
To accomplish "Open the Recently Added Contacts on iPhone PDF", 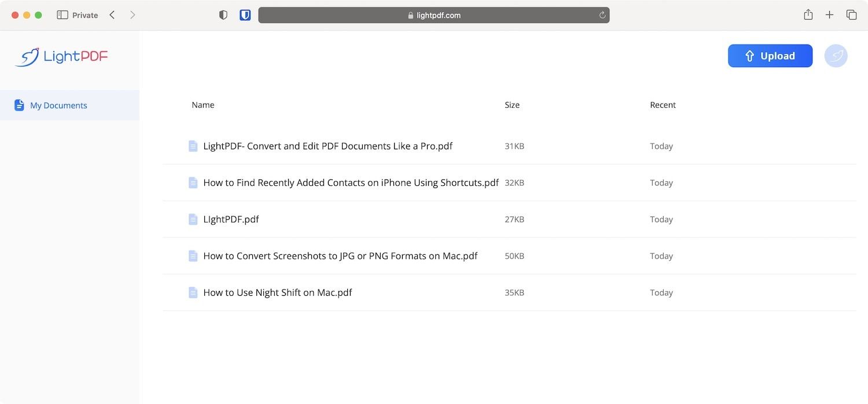I will tap(351, 183).
